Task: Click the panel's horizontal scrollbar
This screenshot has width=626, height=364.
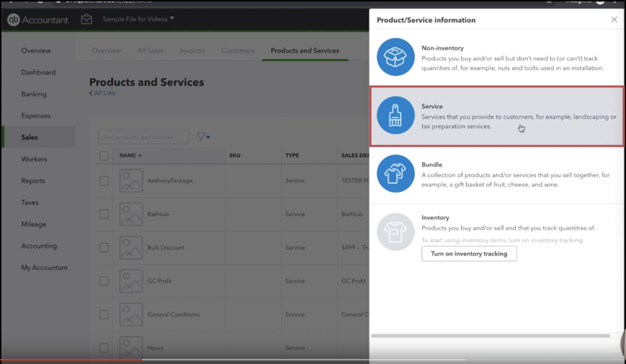Action: pos(490,335)
